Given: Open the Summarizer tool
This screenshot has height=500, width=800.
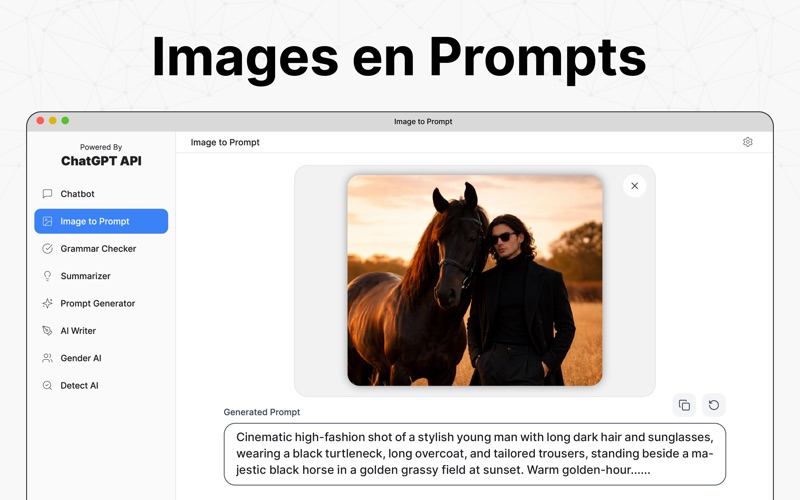Looking at the screenshot, I should click(x=101, y=276).
